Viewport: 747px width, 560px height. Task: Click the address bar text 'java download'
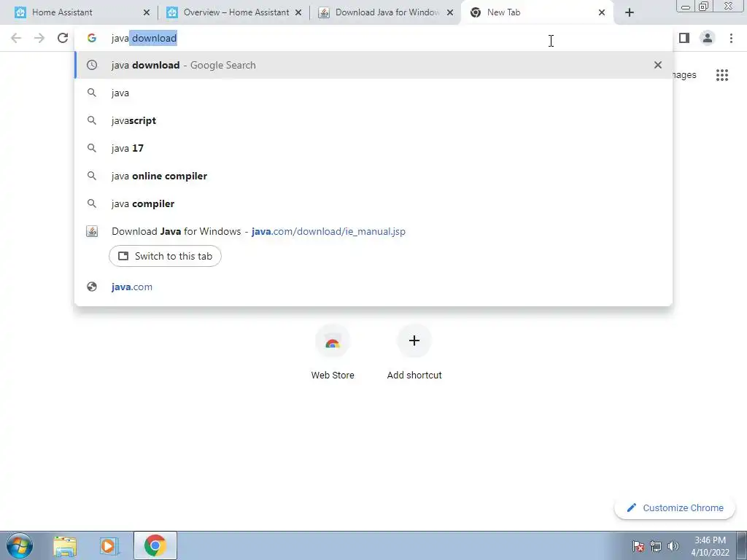coord(144,38)
